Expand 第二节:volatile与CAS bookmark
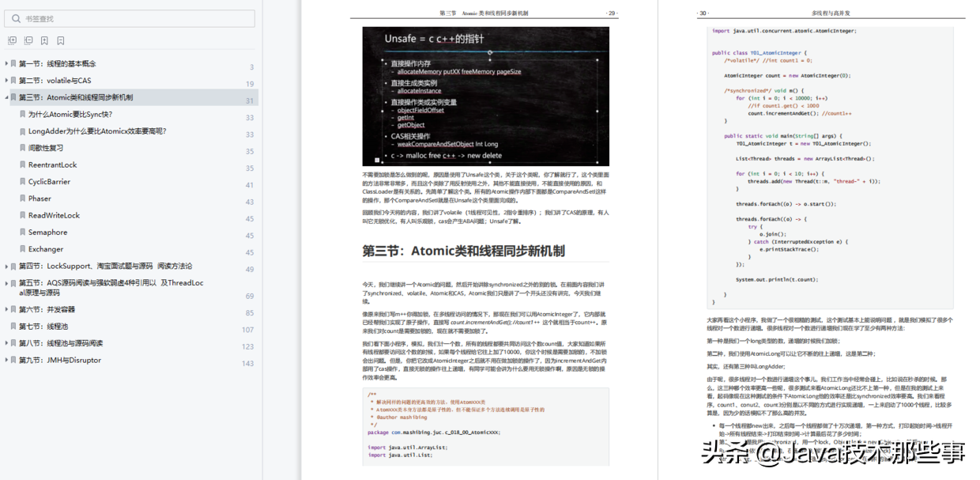980x480 pixels. [6, 81]
